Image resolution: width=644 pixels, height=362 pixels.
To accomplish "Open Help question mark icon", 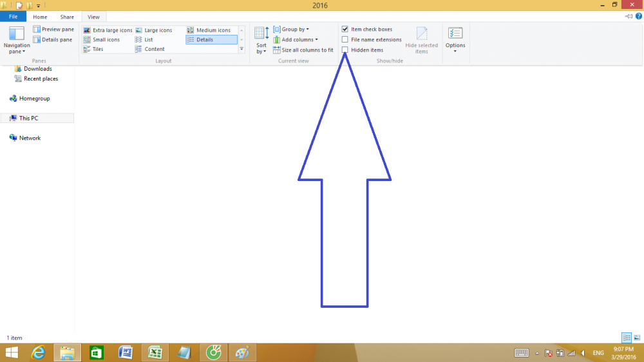I will [x=639, y=16].
